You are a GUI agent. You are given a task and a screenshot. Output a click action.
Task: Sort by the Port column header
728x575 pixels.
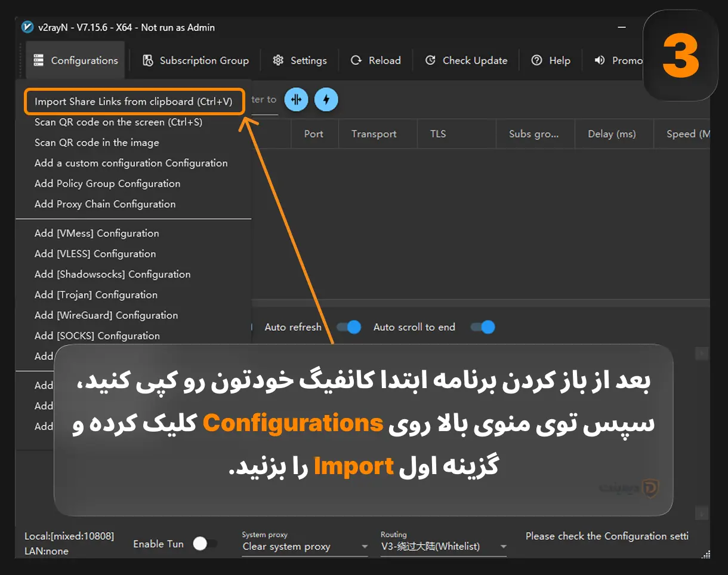[x=314, y=134]
